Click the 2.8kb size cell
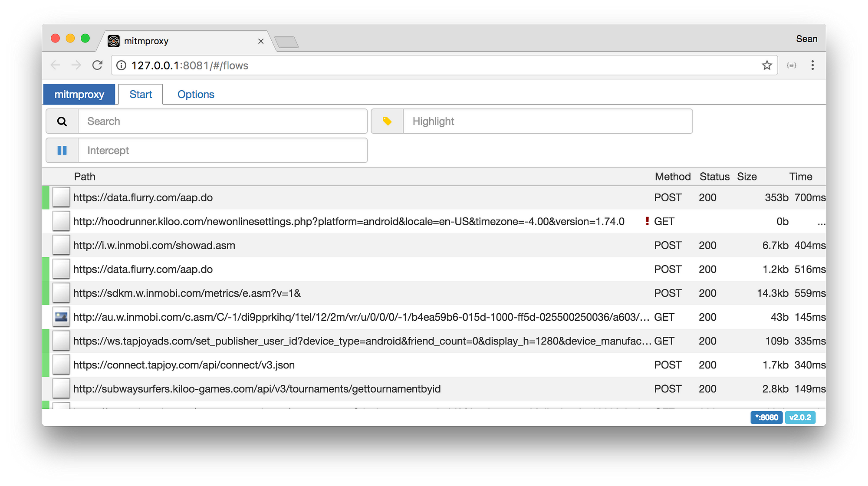 (776, 389)
